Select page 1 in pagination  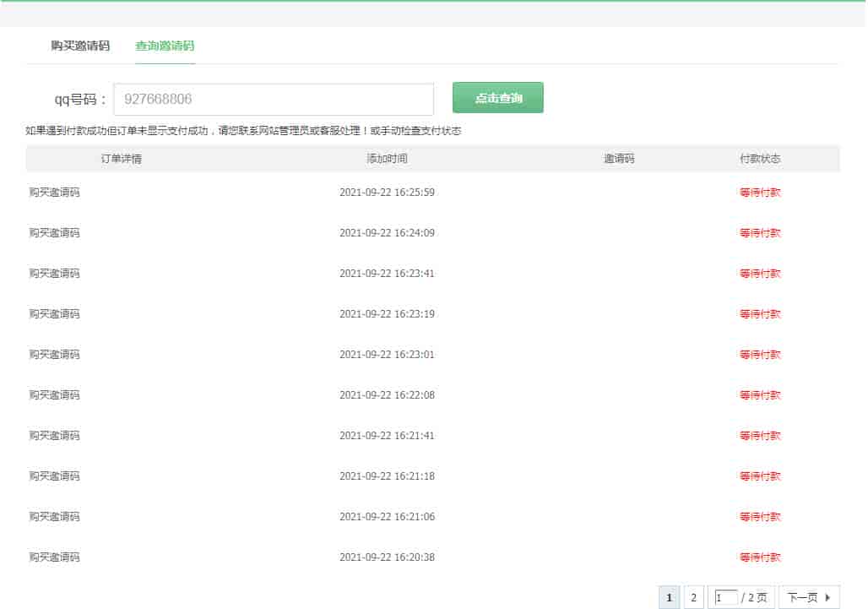(x=669, y=598)
